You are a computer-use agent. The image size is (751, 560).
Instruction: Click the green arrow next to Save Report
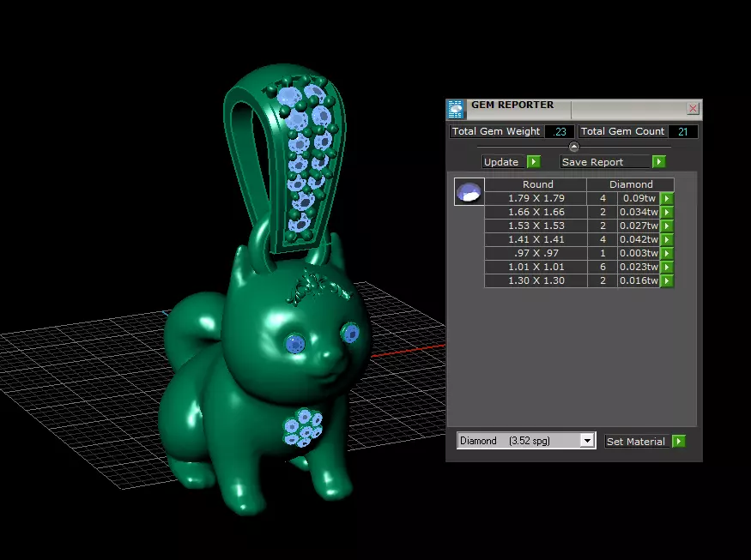pyautogui.click(x=659, y=162)
